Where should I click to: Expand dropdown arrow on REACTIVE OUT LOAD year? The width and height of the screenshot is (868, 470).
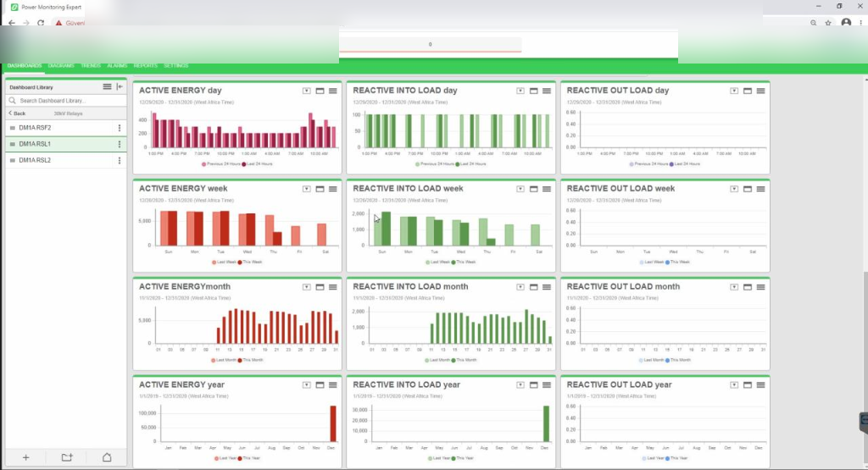click(734, 384)
